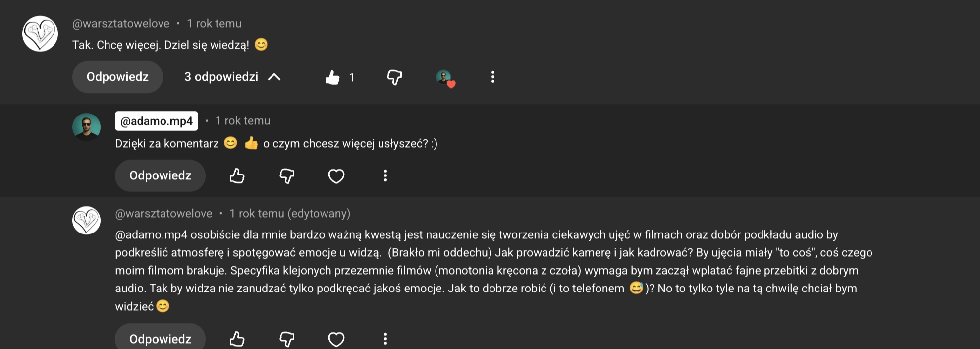Image resolution: width=980 pixels, height=349 pixels.
Task: Dislike the reply from @adamo.mp4
Action: [x=287, y=176]
